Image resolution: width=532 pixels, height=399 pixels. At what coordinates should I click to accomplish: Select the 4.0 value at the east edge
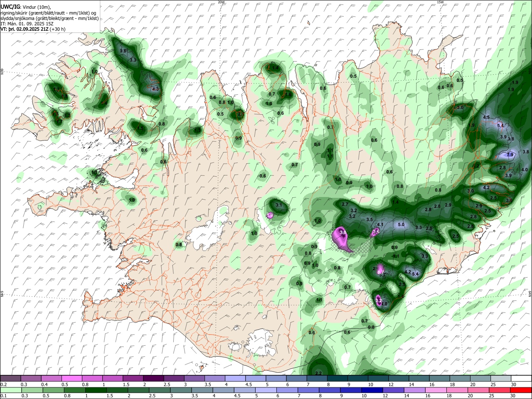click(525, 170)
